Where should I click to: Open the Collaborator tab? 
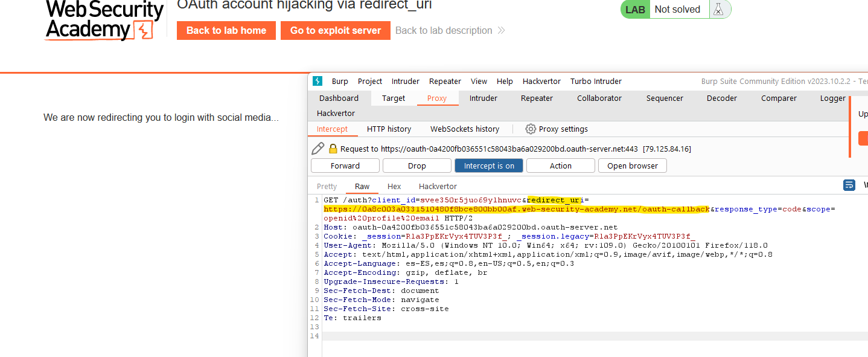pos(599,98)
